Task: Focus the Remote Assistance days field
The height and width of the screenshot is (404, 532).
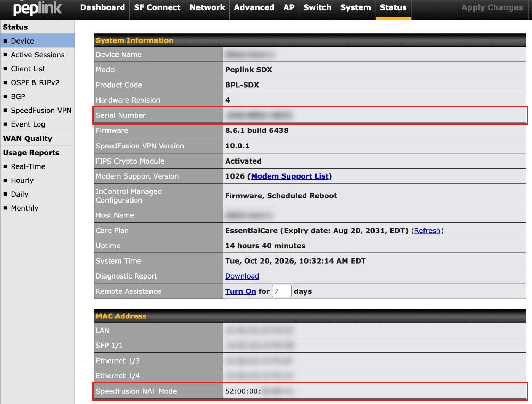Action: (x=281, y=291)
